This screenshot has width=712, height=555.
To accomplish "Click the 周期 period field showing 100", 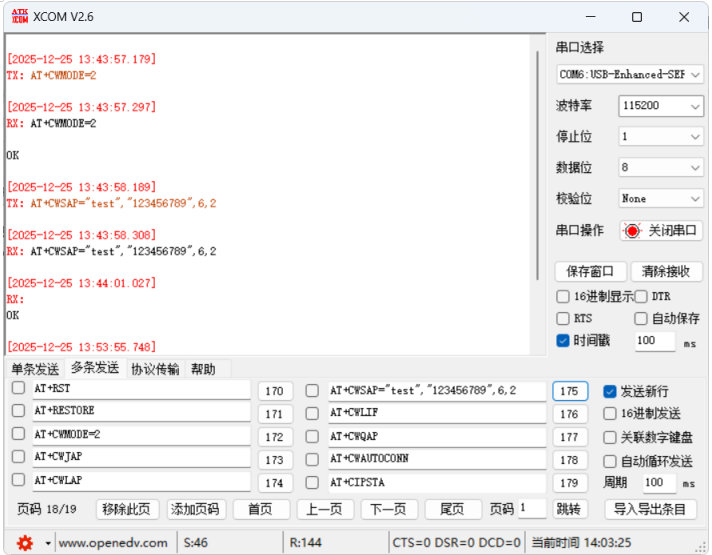I will click(x=659, y=483).
